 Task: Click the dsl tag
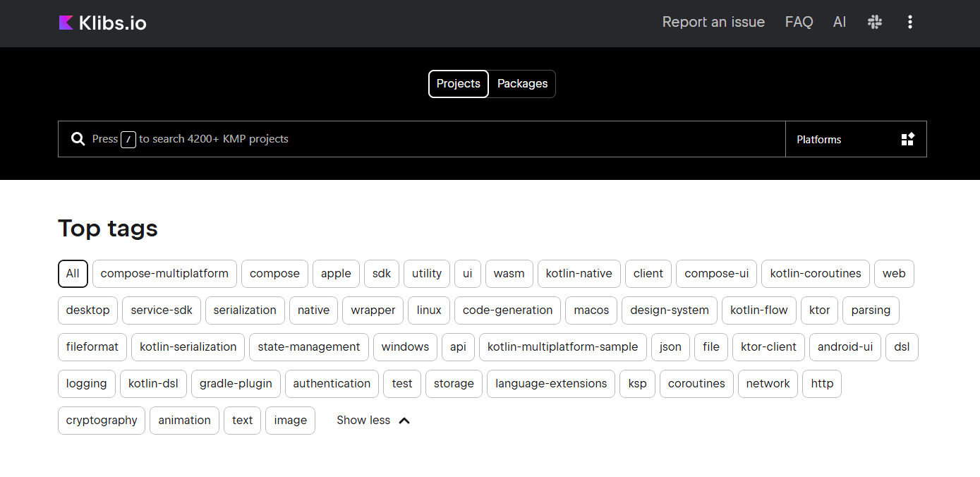pos(902,347)
